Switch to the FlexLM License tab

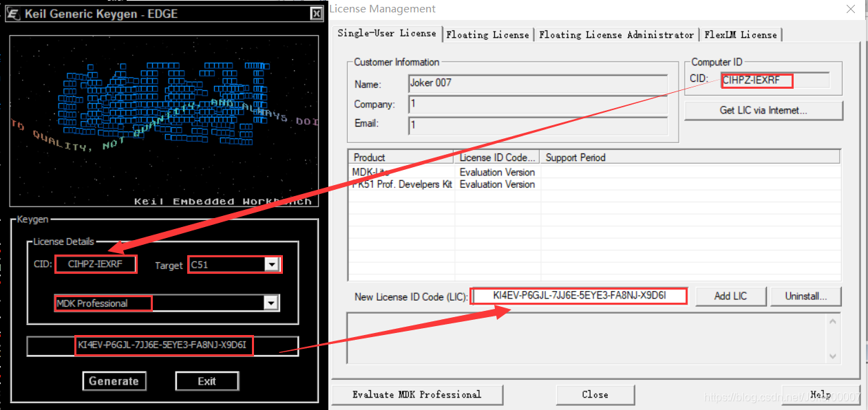(740, 34)
